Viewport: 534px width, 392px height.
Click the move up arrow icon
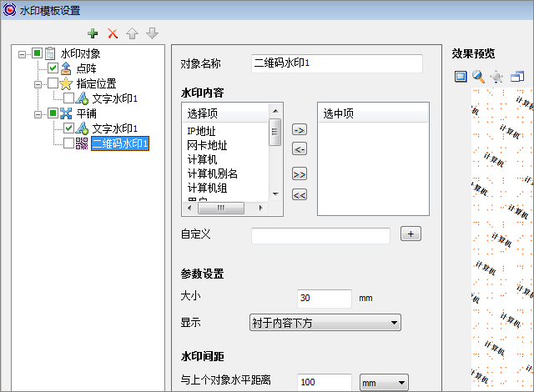[x=132, y=33]
